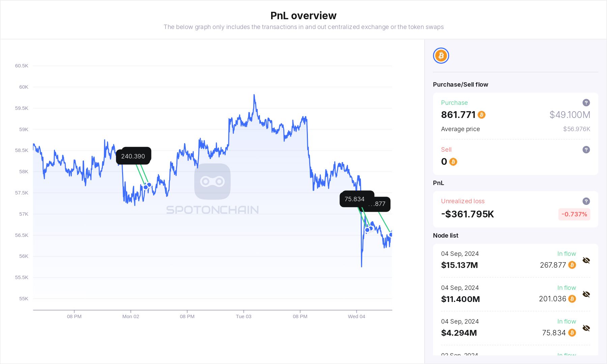Select the Node list section header
The height and width of the screenshot is (364, 607).
tap(445, 236)
